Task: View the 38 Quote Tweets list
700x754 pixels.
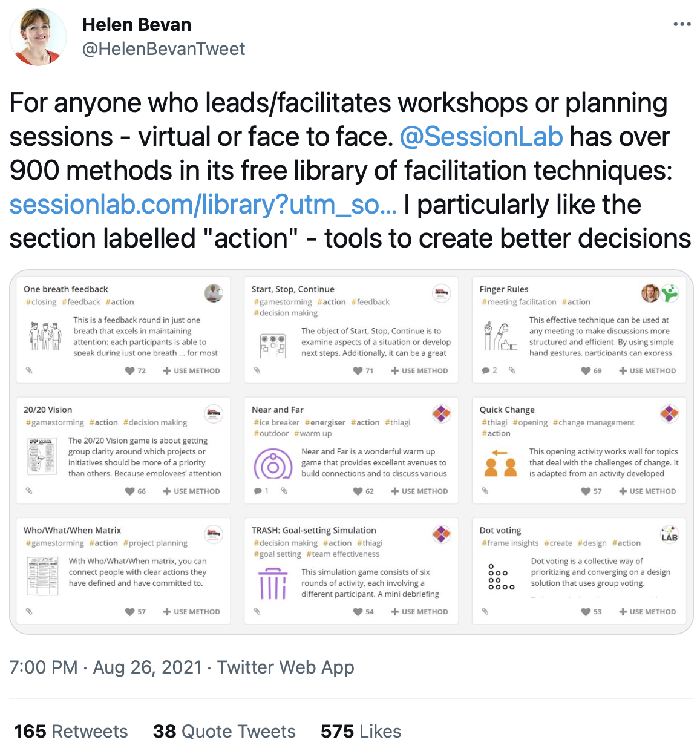Action: tap(224, 731)
